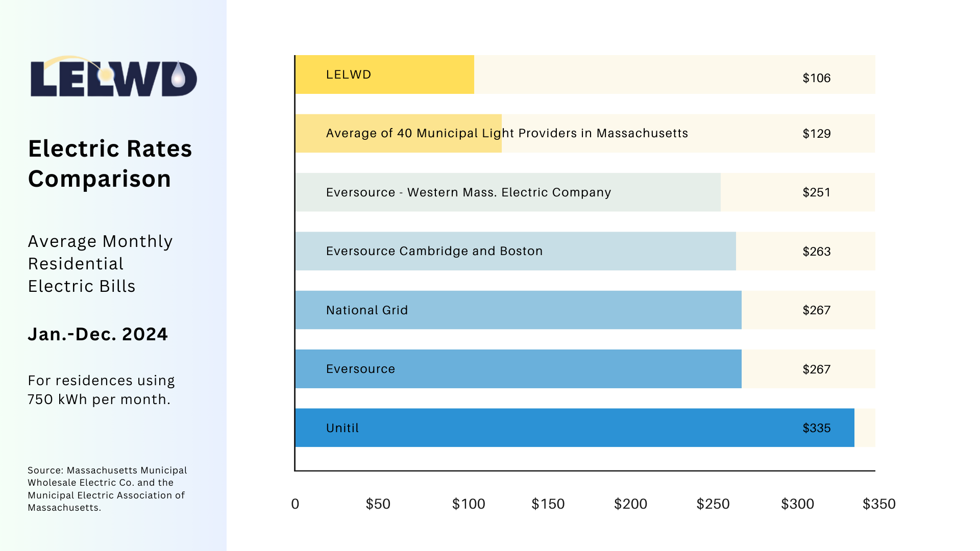Select the National Grid bar
Viewport: 980px width, 551px height.
point(519,310)
